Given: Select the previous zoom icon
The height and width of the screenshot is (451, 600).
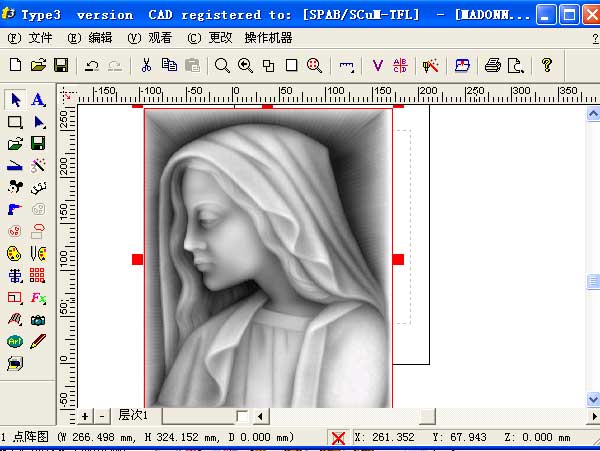Looking at the screenshot, I should click(245, 65).
